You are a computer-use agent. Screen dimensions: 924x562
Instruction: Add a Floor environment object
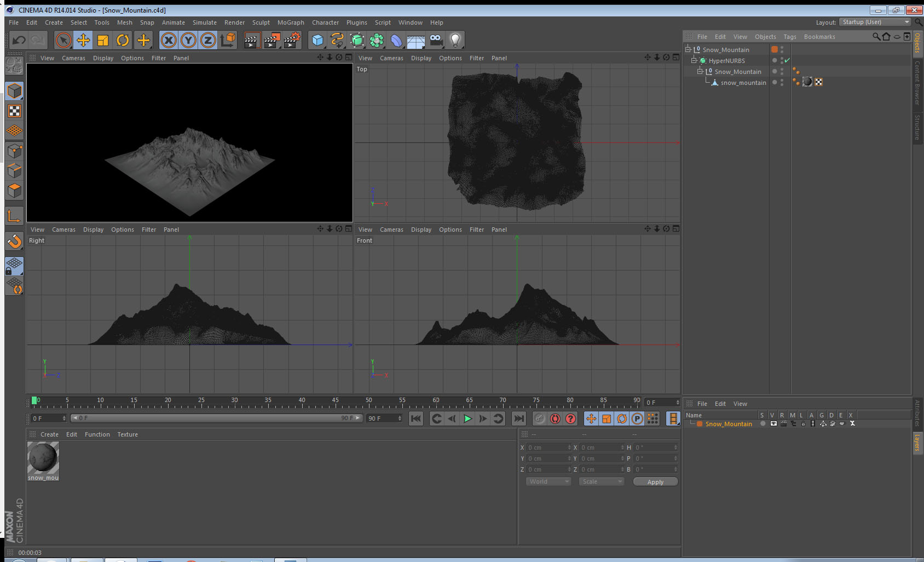416,40
